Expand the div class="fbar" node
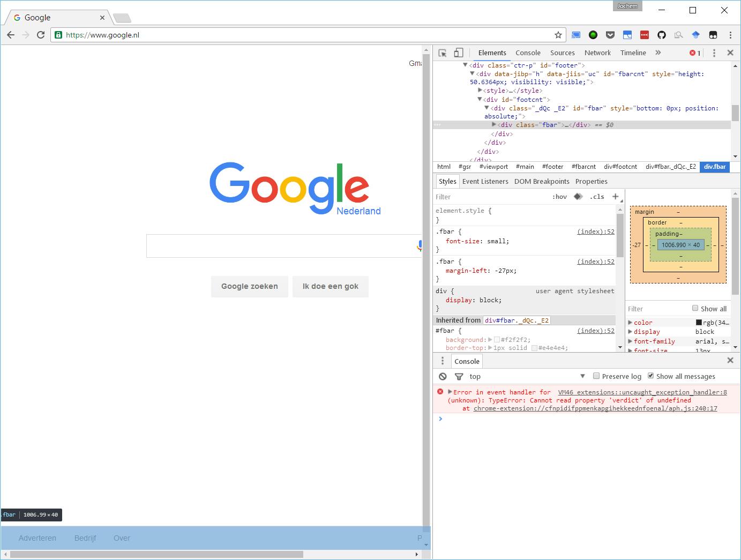Viewport: 741px width, 560px height. (x=494, y=124)
